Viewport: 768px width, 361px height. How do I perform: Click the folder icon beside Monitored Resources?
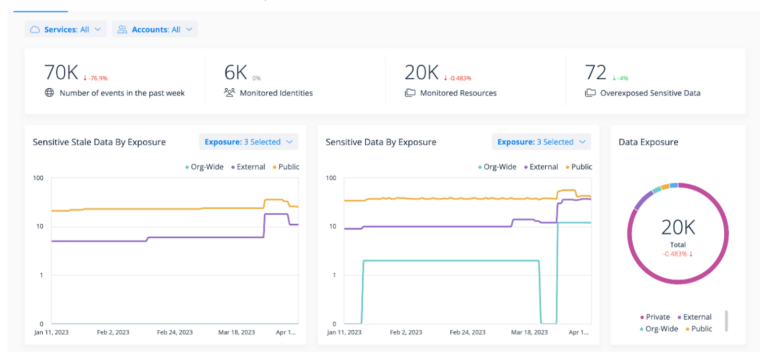coord(410,93)
